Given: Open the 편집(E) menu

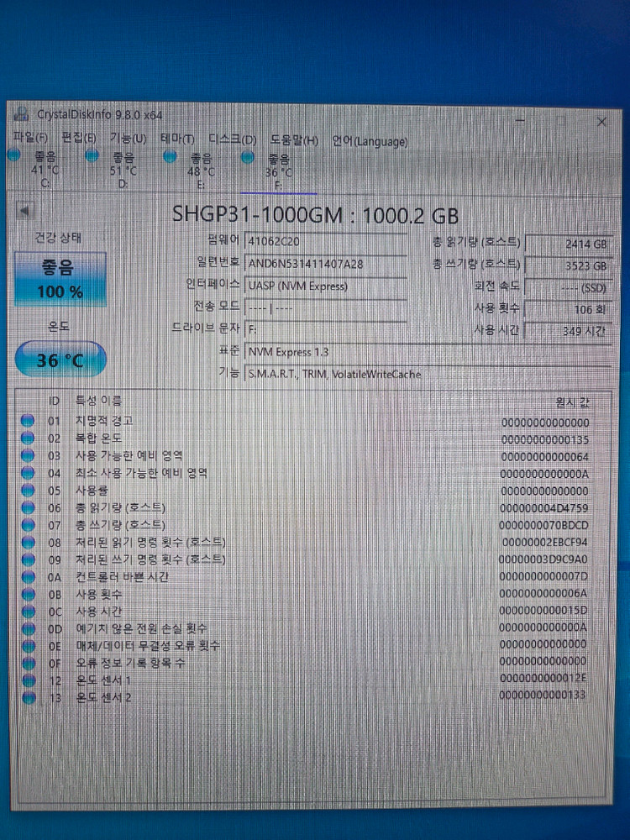Looking at the screenshot, I should (79, 138).
